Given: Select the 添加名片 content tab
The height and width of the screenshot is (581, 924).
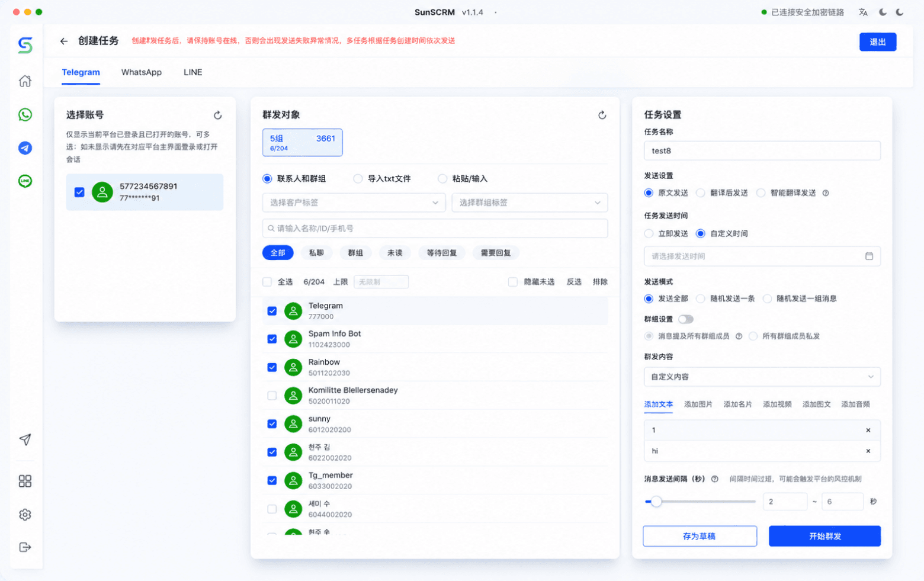Looking at the screenshot, I should click(x=738, y=405).
